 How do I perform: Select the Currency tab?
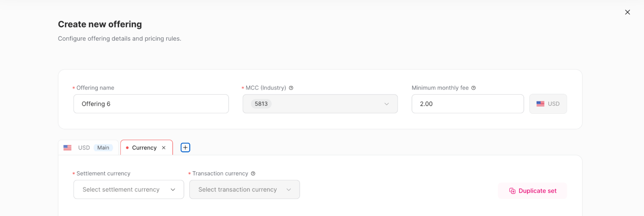144,148
